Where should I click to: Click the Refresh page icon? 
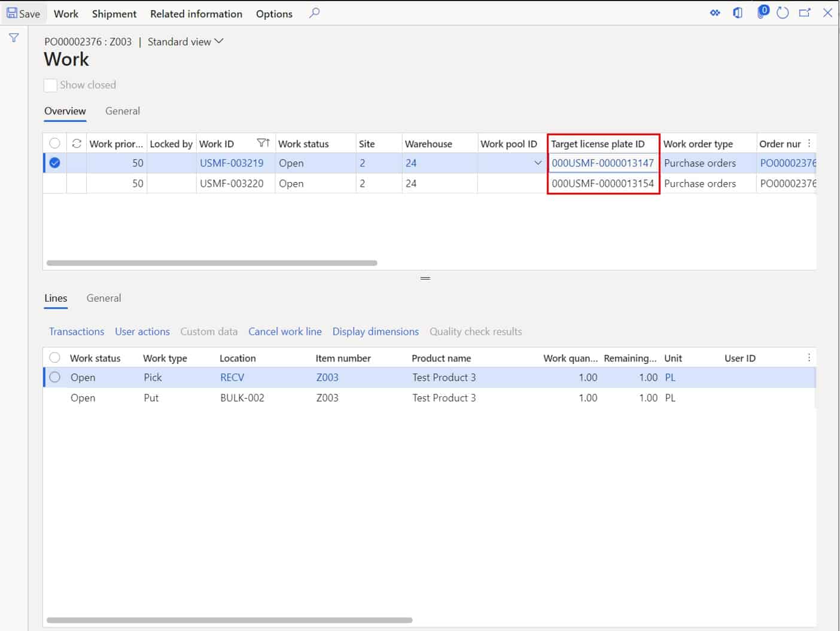click(x=783, y=13)
